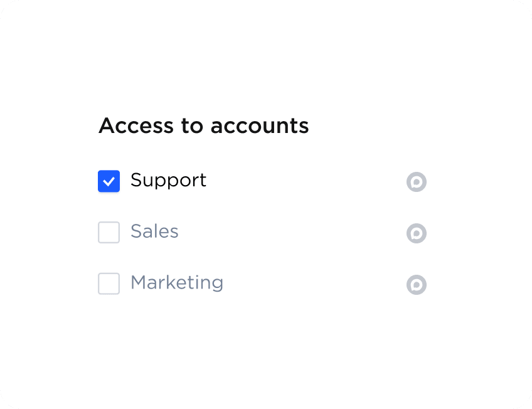This screenshot has height=409, width=532.
Task: Select the Marketing account label
Action: (176, 283)
